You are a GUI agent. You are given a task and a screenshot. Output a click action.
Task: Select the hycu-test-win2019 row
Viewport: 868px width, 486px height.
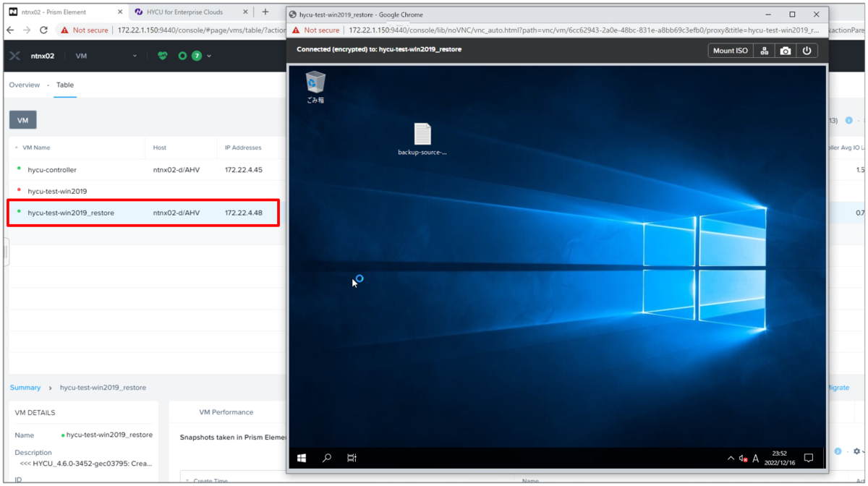148,191
